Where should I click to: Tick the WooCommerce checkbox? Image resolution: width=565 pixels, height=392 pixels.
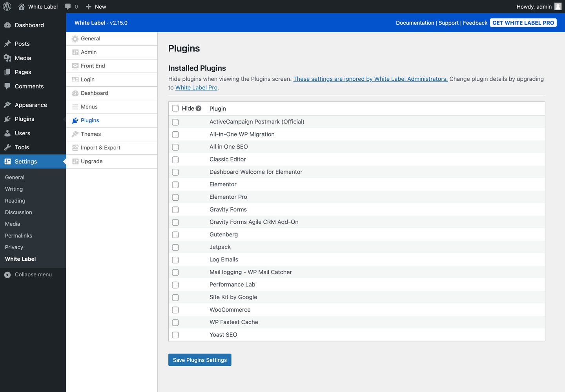[175, 310]
